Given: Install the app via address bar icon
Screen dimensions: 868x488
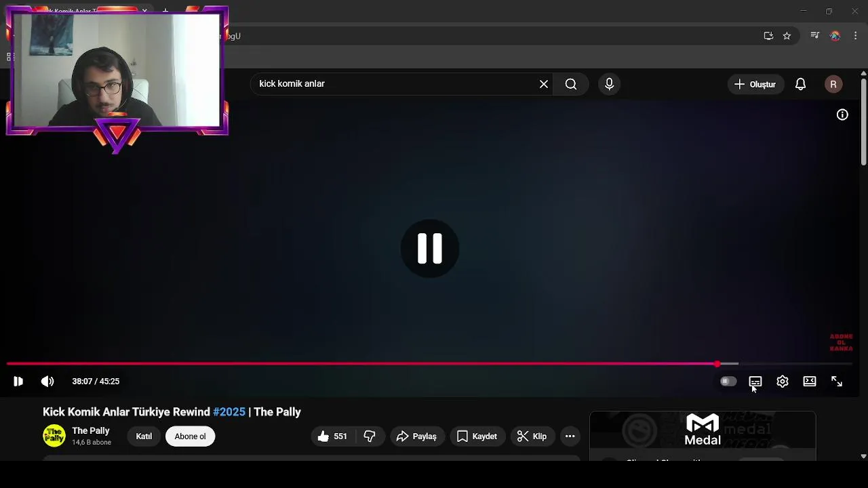Looking at the screenshot, I should pos(768,36).
